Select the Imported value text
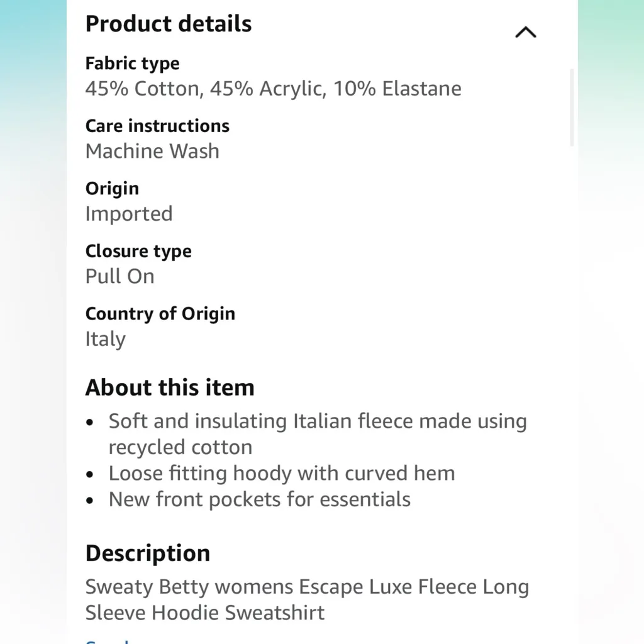The height and width of the screenshot is (644, 644). tap(129, 214)
